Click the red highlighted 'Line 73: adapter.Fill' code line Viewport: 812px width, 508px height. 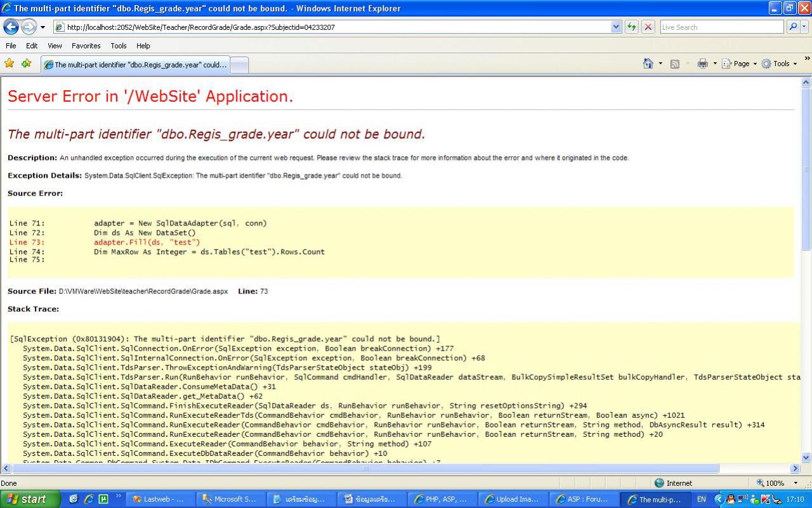click(x=105, y=242)
